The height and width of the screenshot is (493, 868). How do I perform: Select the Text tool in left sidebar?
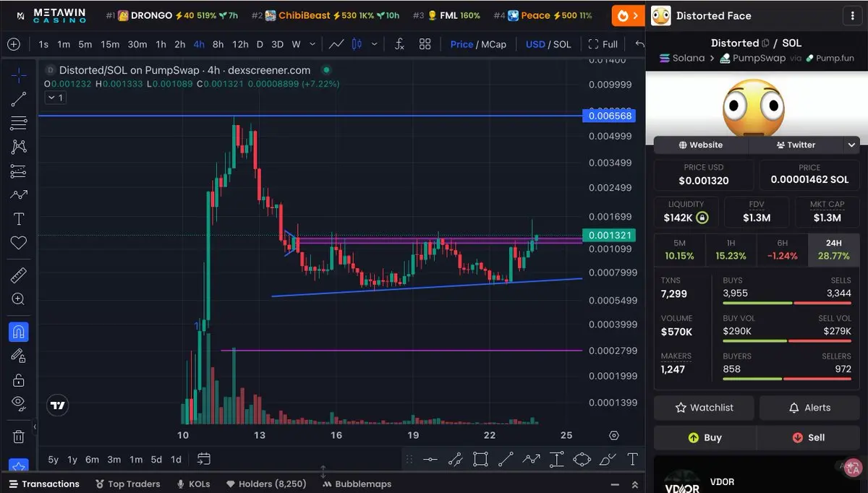(19, 219)
